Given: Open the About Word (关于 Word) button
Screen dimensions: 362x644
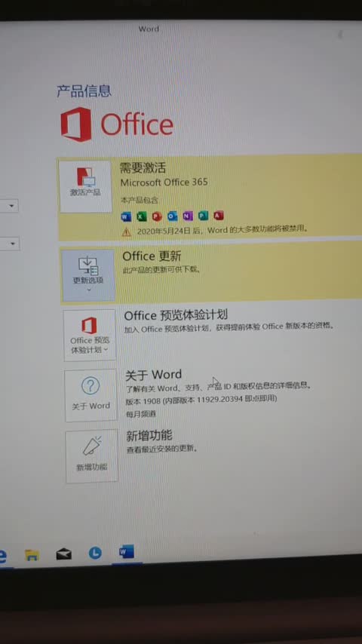Looking at the screenshot, I should pyautogui.click(x=90, y=395).
